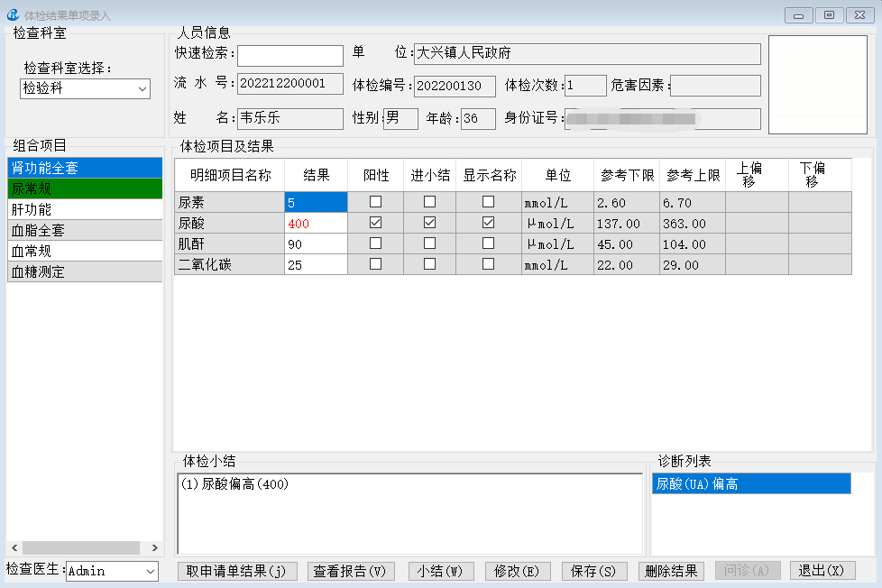
Task: Check the 进小结 checkbox for 尿素
Action: (430, 202)
